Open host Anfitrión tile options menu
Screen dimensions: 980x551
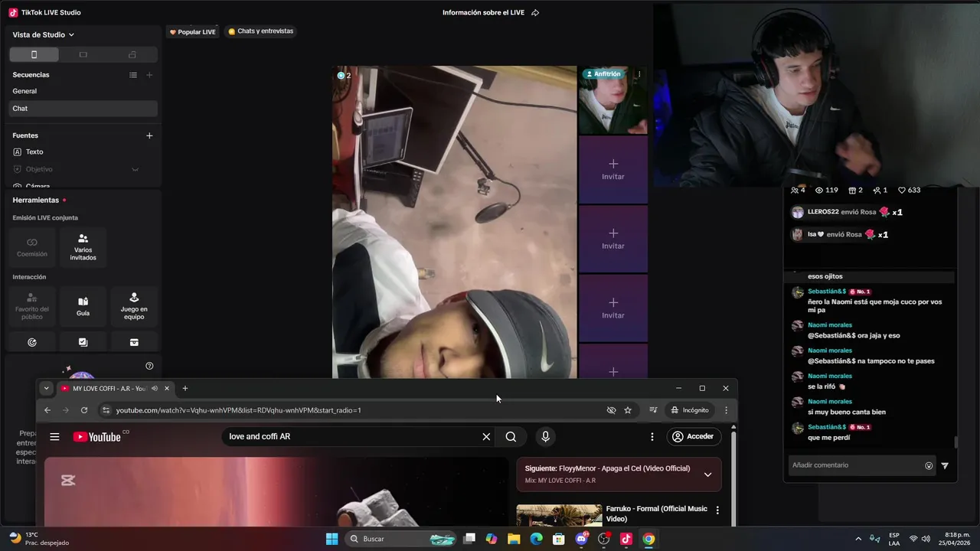pos(639,74)
